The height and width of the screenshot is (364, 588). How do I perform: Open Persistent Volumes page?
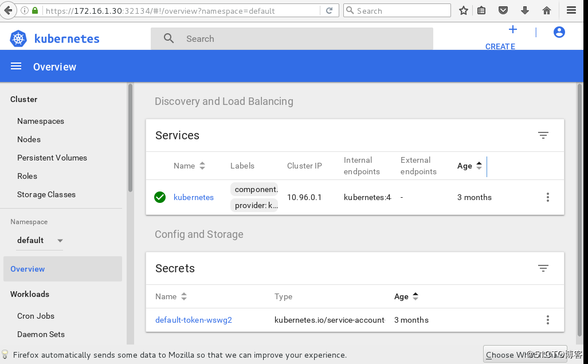(52, 158)
